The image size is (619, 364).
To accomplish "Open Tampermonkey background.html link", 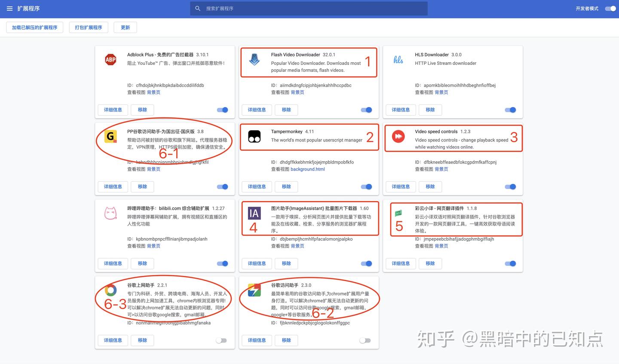I will (307, 169).
